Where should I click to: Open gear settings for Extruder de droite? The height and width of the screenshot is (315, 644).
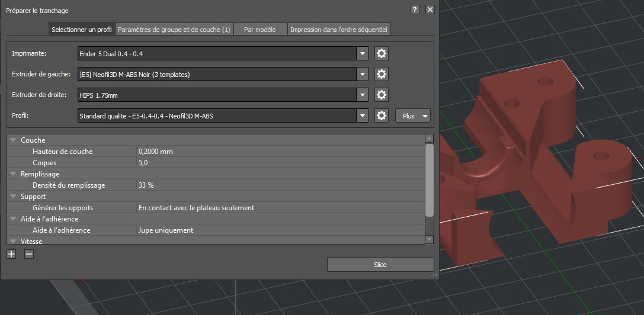[382, 95]
